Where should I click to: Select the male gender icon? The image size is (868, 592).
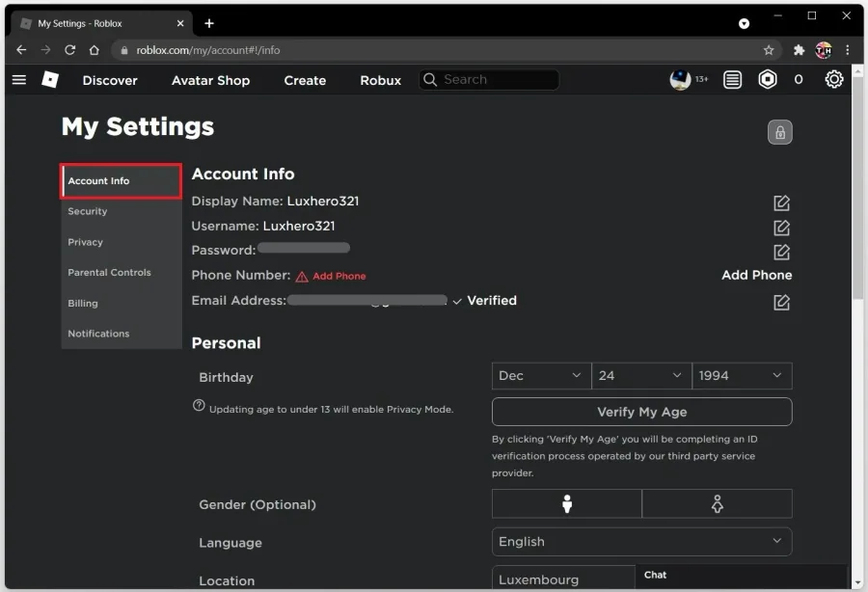pos(567,503)
